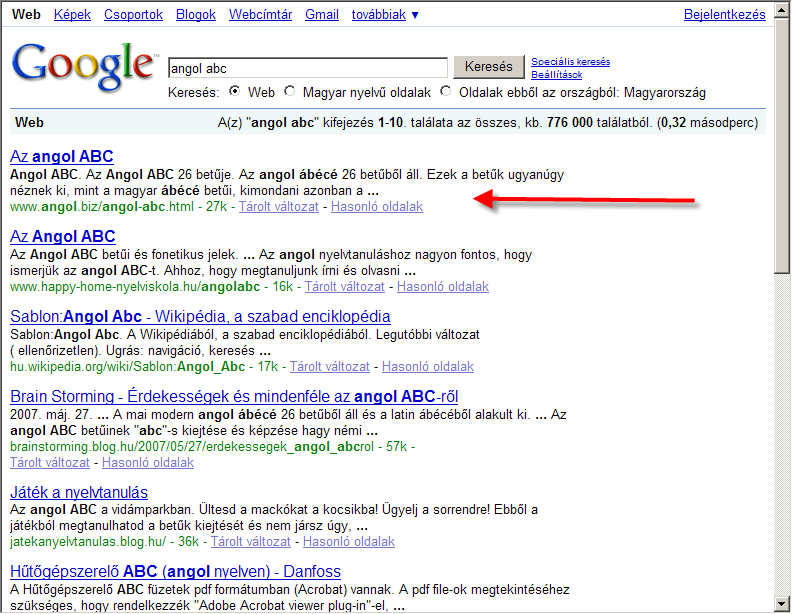Open Hasonló oldalak for angol.biz result

click(x=377, y=207)
